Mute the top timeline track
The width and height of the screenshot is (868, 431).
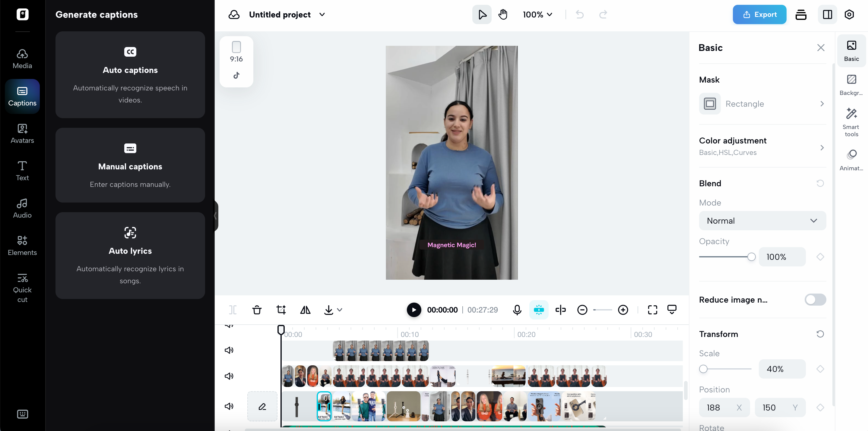pyautogui.click(x=229, y=350)
